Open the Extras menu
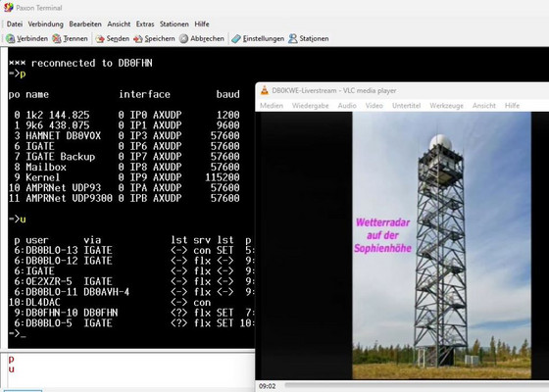The width and height of the screenshot is (549, 392). [x=145, y=24]
